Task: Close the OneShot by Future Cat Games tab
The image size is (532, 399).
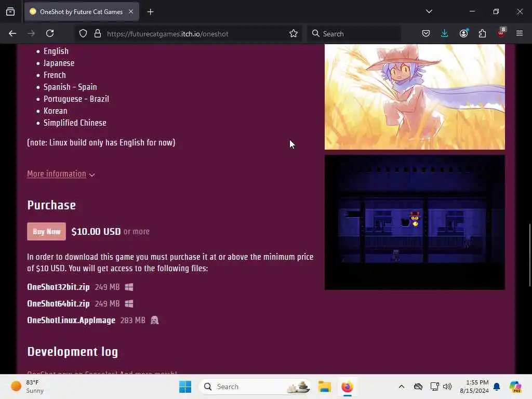Action: (x=131, y=11)
